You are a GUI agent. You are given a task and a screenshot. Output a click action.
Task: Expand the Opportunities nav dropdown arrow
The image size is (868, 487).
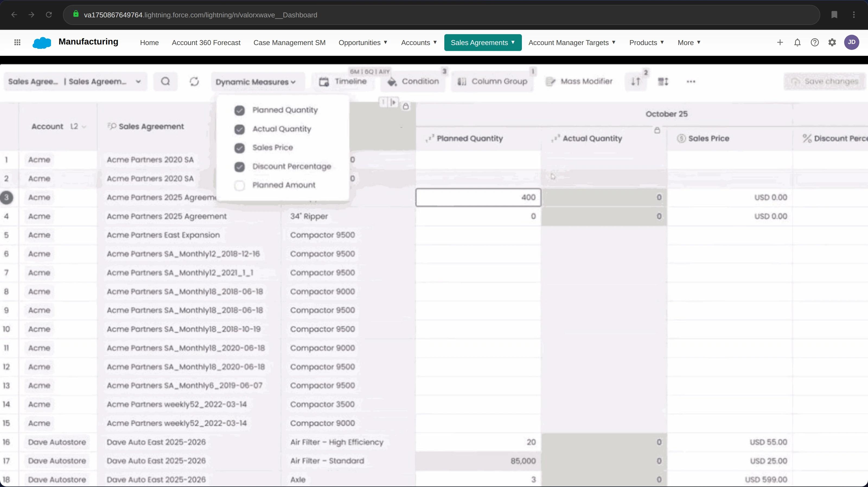click(x=385, y=42)
